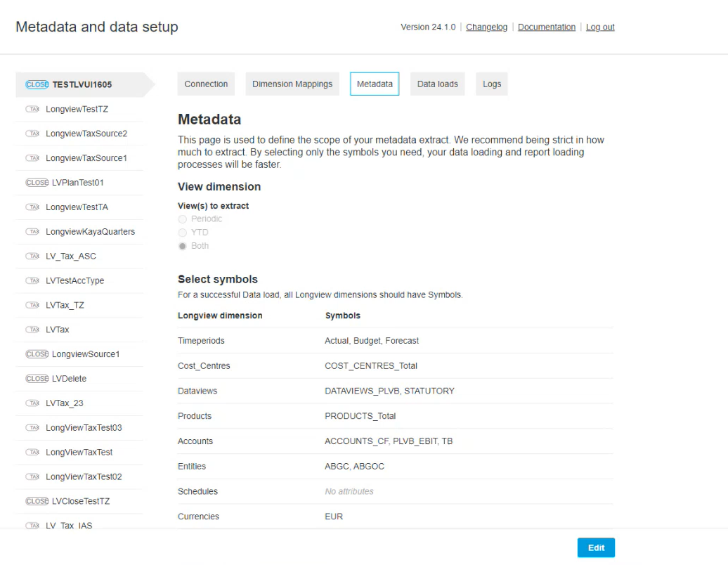This screenshot has height=565, width=728.
Task: Click the TAX badge icon beside LongviewKayaQuarters
Action: pos(33,232)
